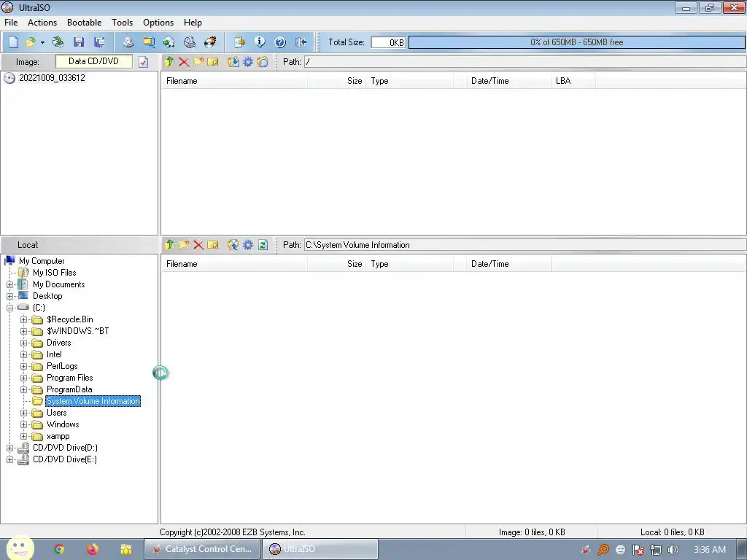
Task: Click the red X Delete icon in image pane toolbar
Action: click(x=183, y=62)
